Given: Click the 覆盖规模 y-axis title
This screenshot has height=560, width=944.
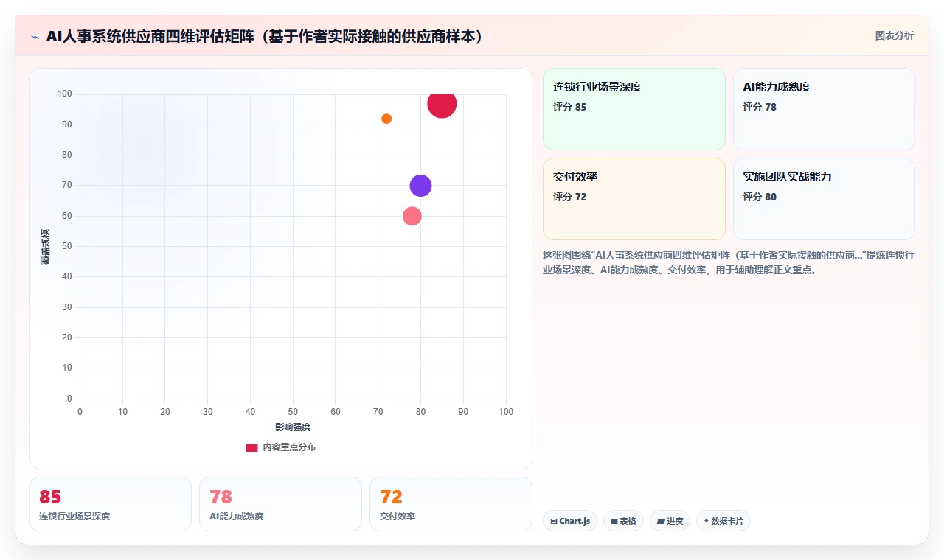Looking at the screenshot, I should coord(46,246).
